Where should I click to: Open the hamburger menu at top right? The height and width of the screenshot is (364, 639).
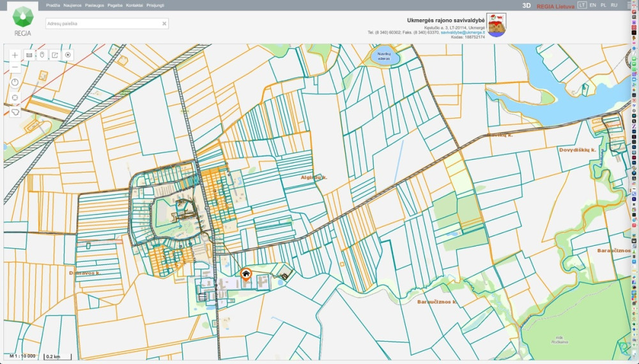(630, 5)
